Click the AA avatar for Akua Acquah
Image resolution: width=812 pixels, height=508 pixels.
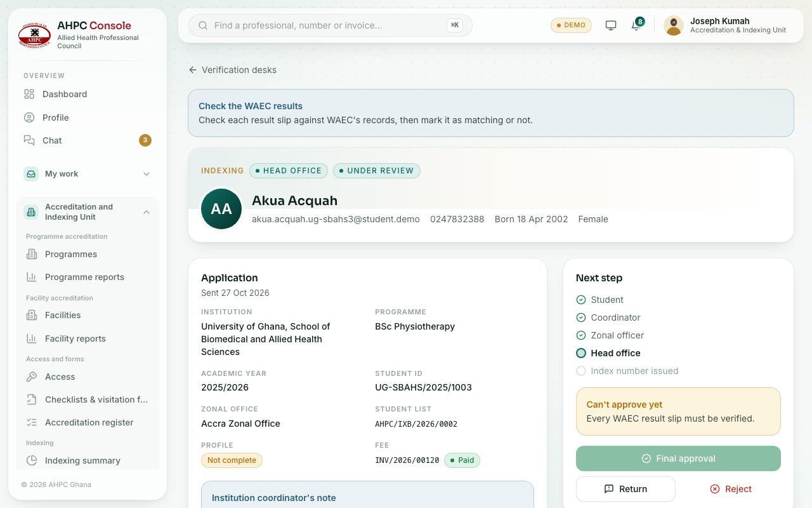coord(221,209)
